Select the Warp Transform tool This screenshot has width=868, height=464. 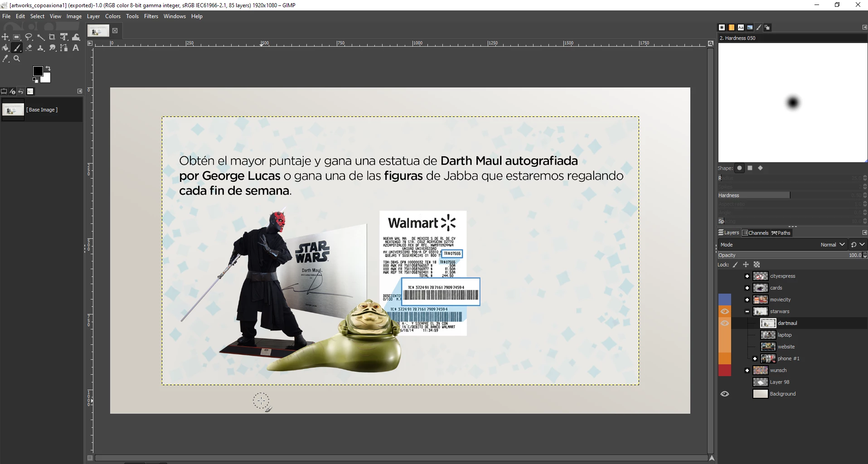coord(76,37)
